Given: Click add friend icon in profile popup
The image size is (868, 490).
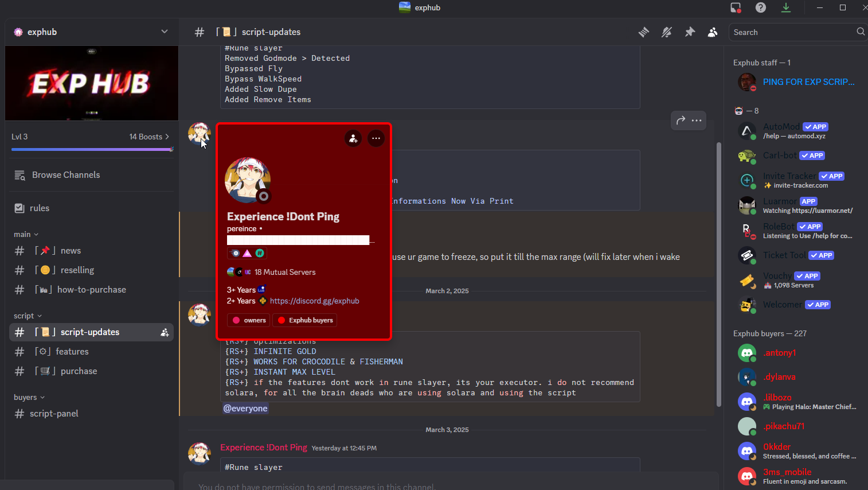Looking at the screenshot, I should 353,138.
